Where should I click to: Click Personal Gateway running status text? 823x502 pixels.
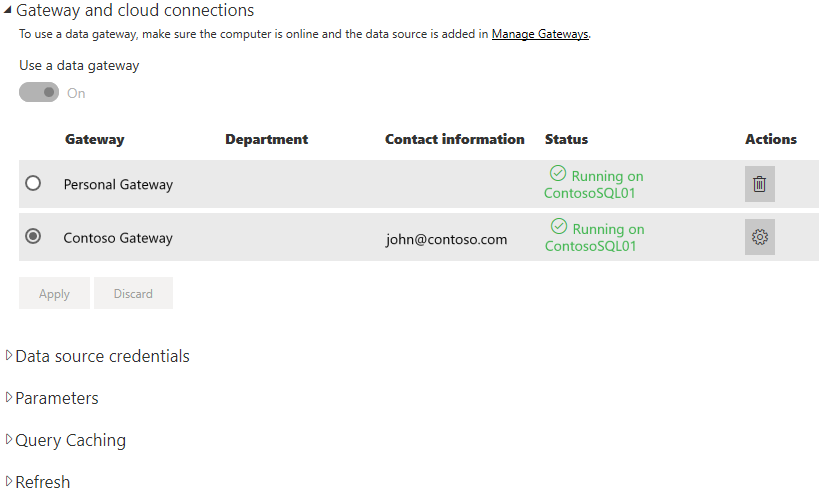click(x=594, y=183)
